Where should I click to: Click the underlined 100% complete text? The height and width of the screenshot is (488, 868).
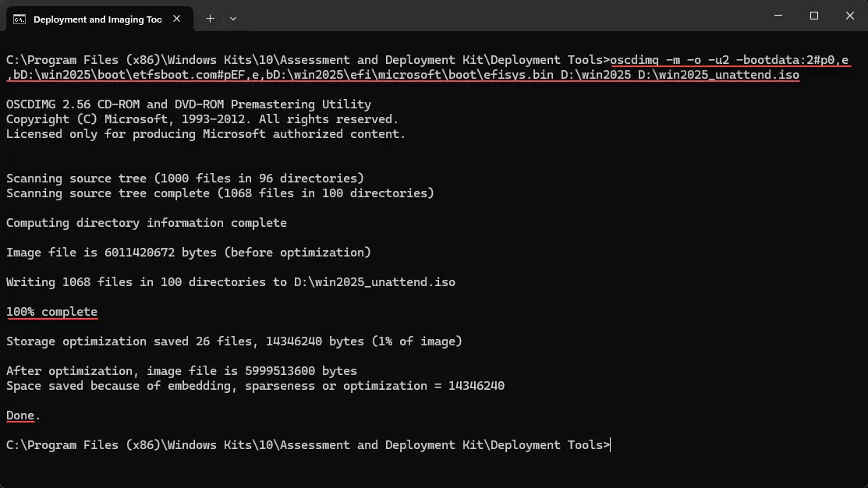coord(52,312)
